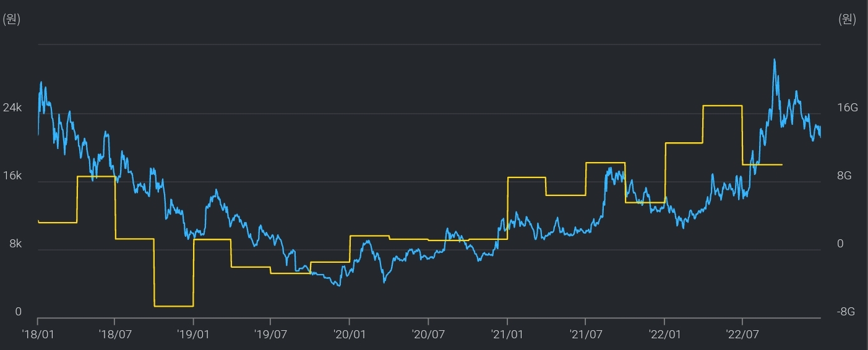Select the '19/07 x-axis label
The image size is (868, 350).
coord(270,335)
